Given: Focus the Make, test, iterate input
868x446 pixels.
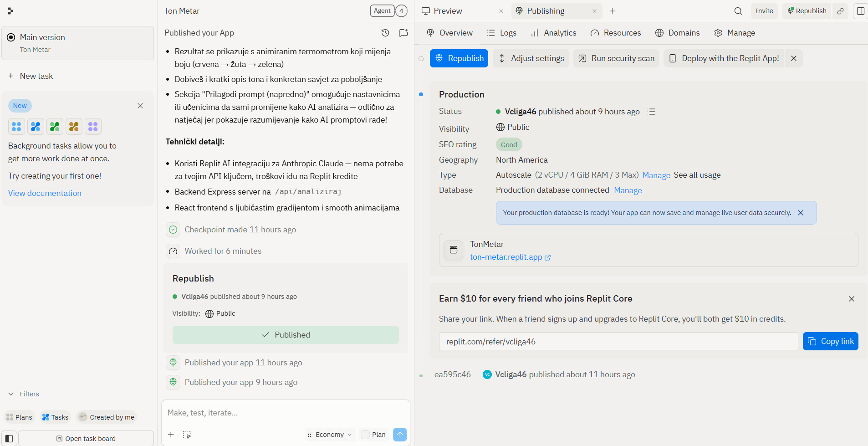Looking at the screenshot, I should pos(286,413).
